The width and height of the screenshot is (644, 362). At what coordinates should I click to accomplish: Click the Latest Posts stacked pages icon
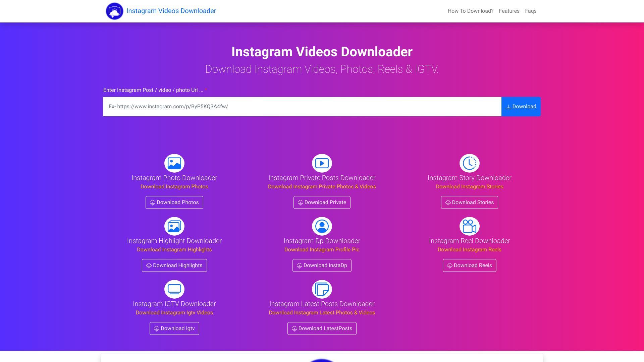[322, 289]
